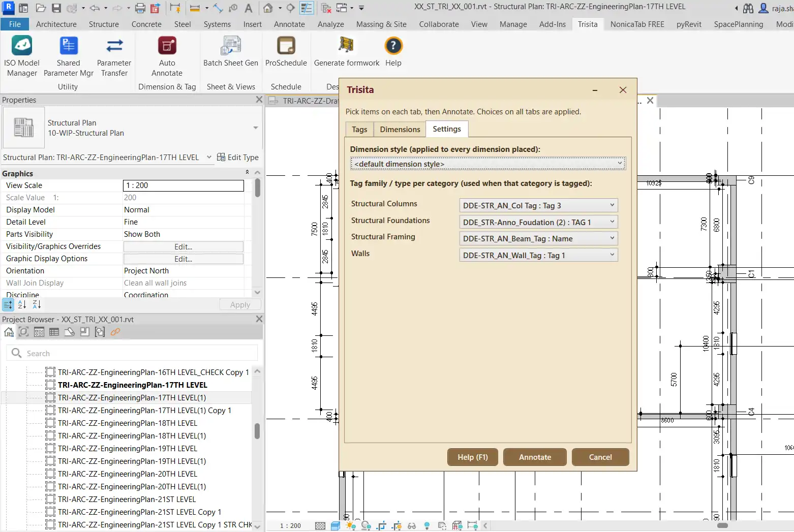Viewport: 794px width, 532px height.
Task: Click the Save icon in quick access toolbar
Action: click(56, 8)
